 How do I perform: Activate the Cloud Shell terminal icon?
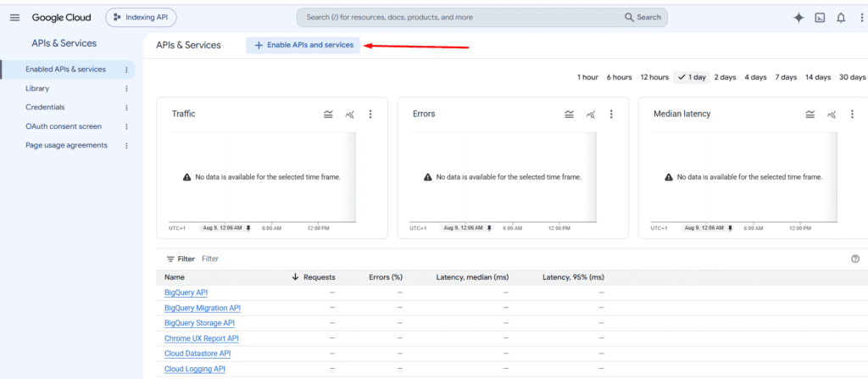[x=820, y=17]
